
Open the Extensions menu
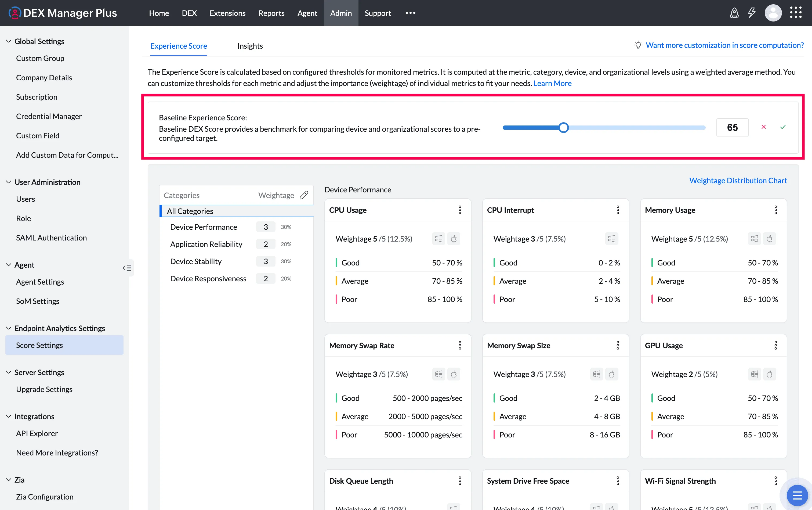point(227,13)
